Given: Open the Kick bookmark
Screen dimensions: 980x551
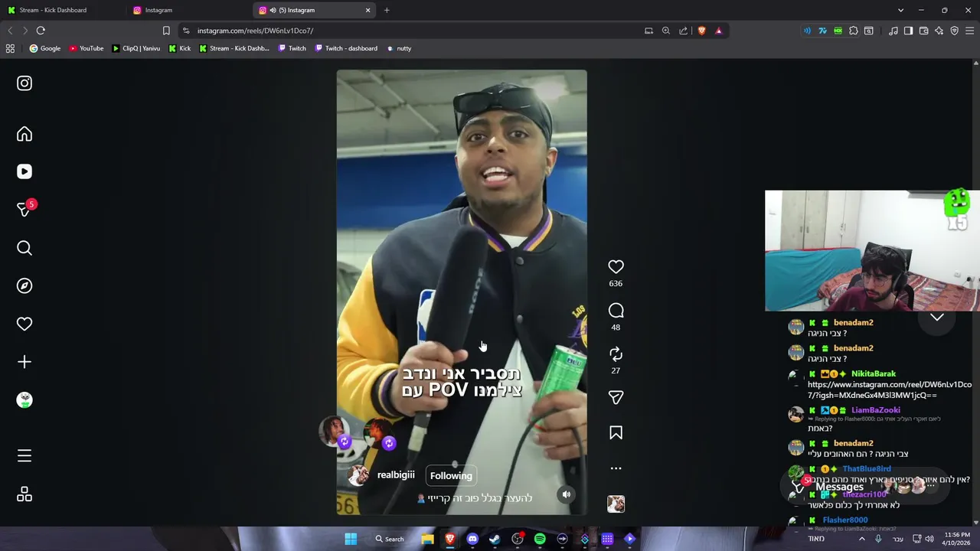Looking at the screenshot, I should click(180, 48).
